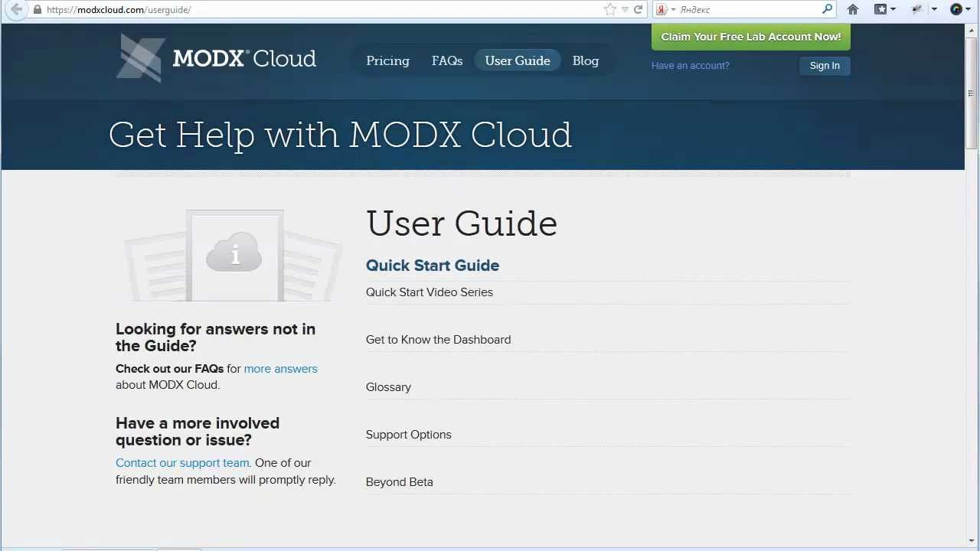Click the magnifier search icon

click(827, 9)
